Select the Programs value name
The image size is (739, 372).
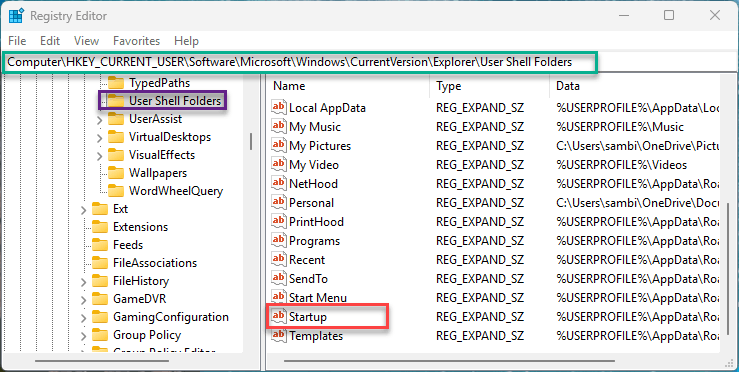tap(314, 241)
